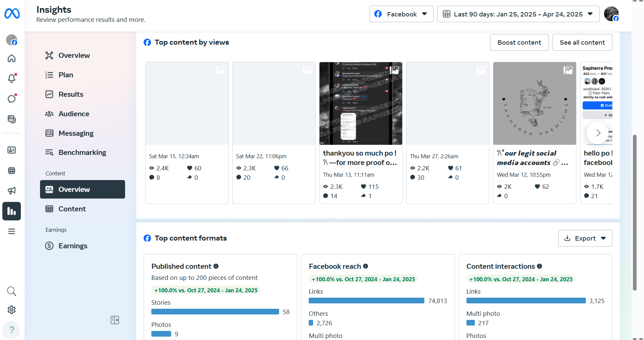The width and height of the screenshot is (644, 340).
Task: Click the page profile avatar in left rail
Action: coord(12,40)
